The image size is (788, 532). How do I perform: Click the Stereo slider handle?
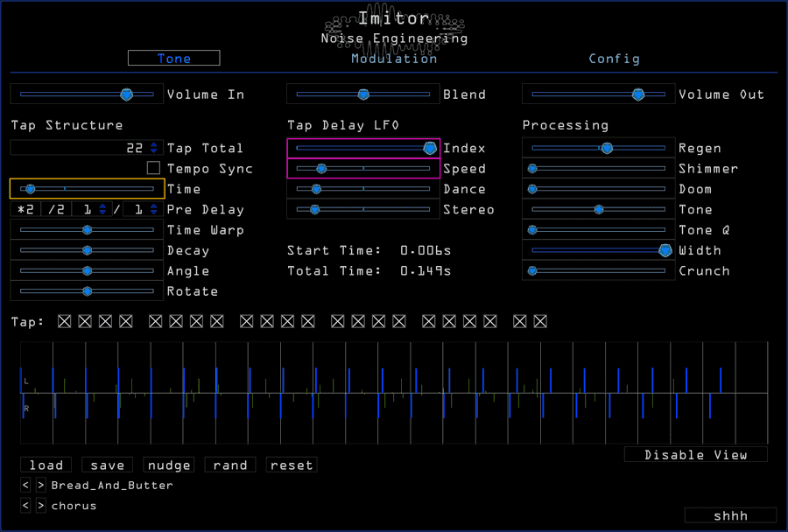pyautogui.click(x=314, y=209)
